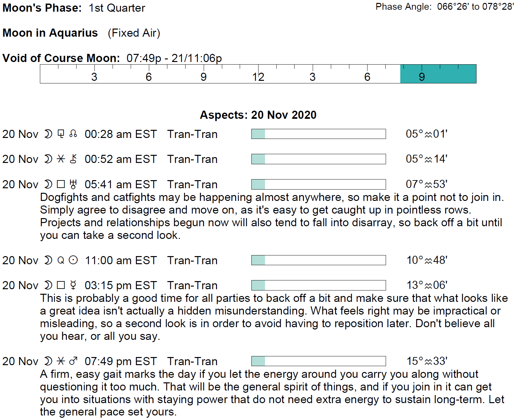531x420 pixels.
Task: Click the first 3 hour mark on the timeline
Action: coord(94,77)
